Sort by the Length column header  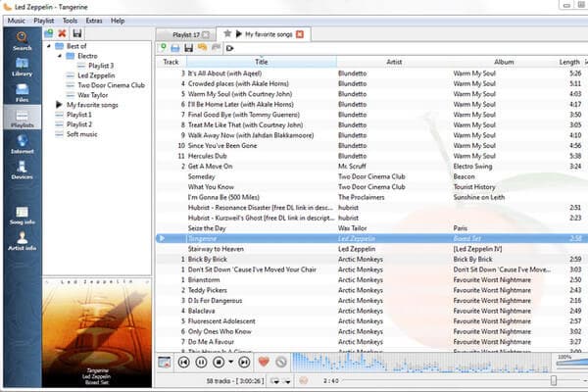tap(569, 62)
